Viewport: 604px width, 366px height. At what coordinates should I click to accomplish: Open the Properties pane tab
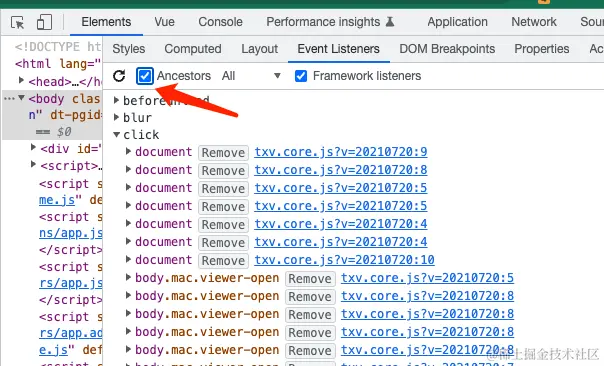(542, 49)
